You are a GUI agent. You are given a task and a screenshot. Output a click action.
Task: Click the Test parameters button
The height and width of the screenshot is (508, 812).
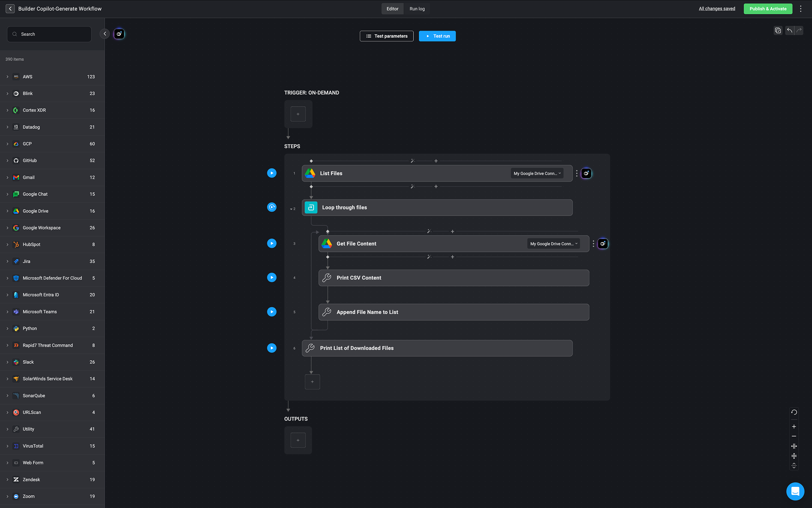pyautogui.click(x=386, y=36)
